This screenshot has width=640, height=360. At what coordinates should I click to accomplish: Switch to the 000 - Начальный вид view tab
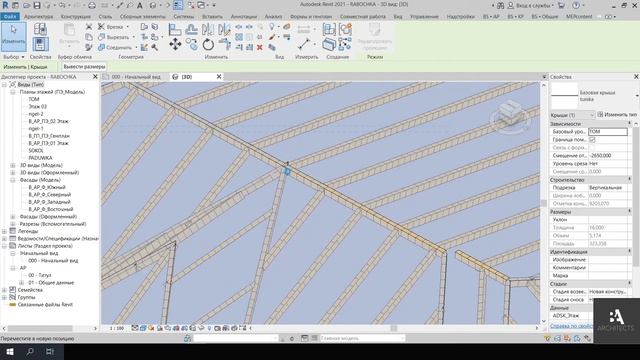pyautogui.click(x=136, y=77)
